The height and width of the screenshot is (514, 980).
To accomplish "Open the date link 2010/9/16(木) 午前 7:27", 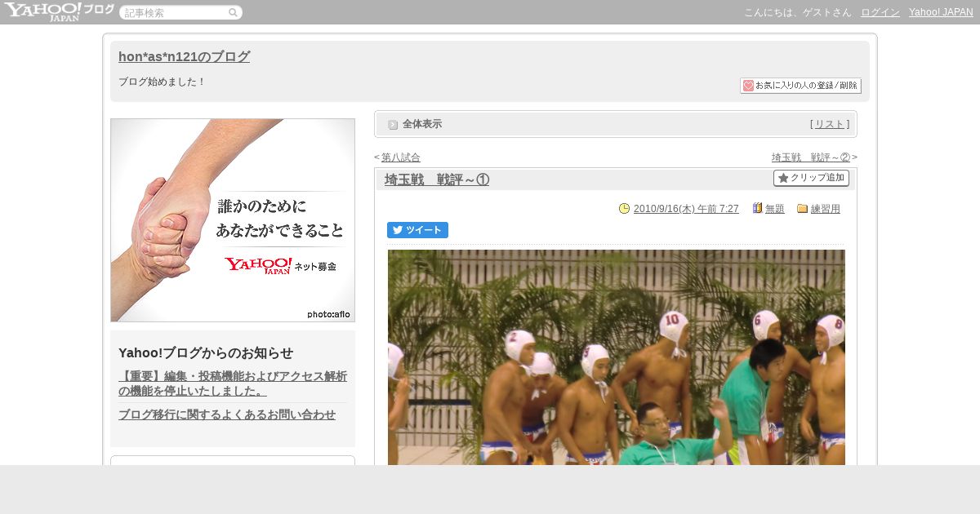I will pyautogui.click(x=686, y=209).
